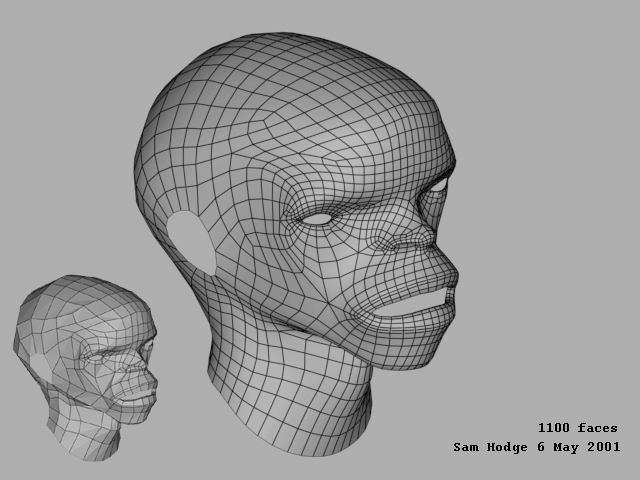Select the small low-poly head model
This screenshot has width=640, height=480.
pos(85,368)
